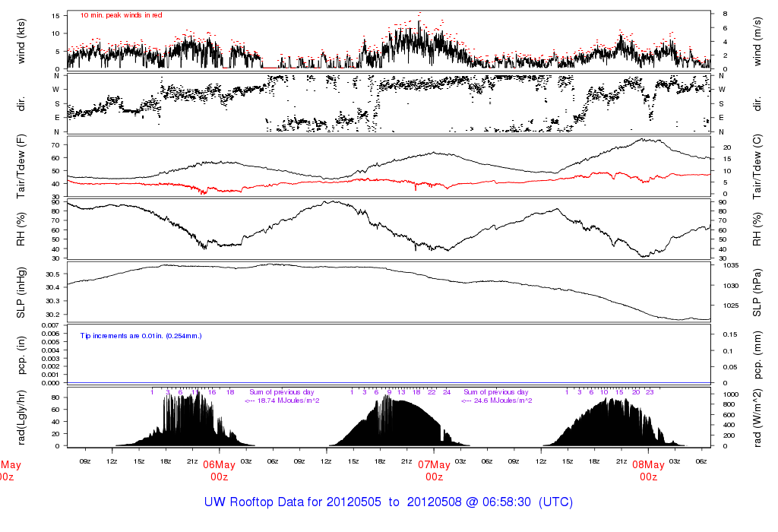
Task: Click the '00z' label under 06May
Action: pos(219,477)
